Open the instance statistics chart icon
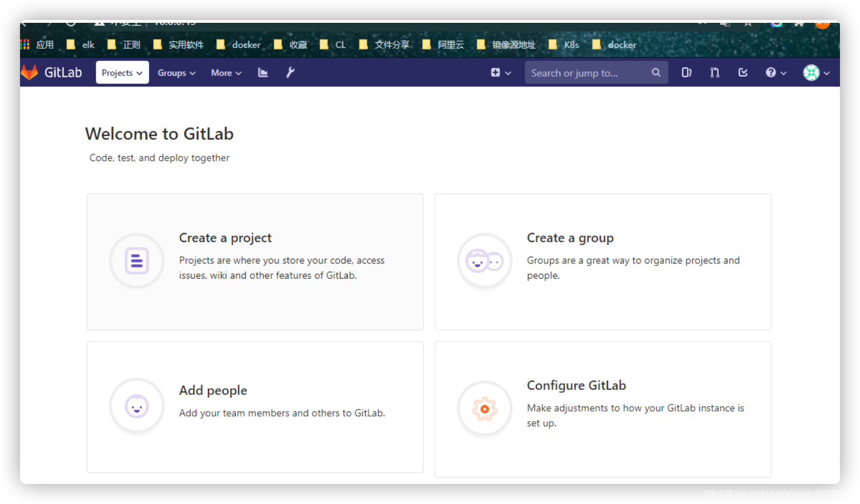The width and height of the screenshot is (860, 504). [x=263, y=72]
